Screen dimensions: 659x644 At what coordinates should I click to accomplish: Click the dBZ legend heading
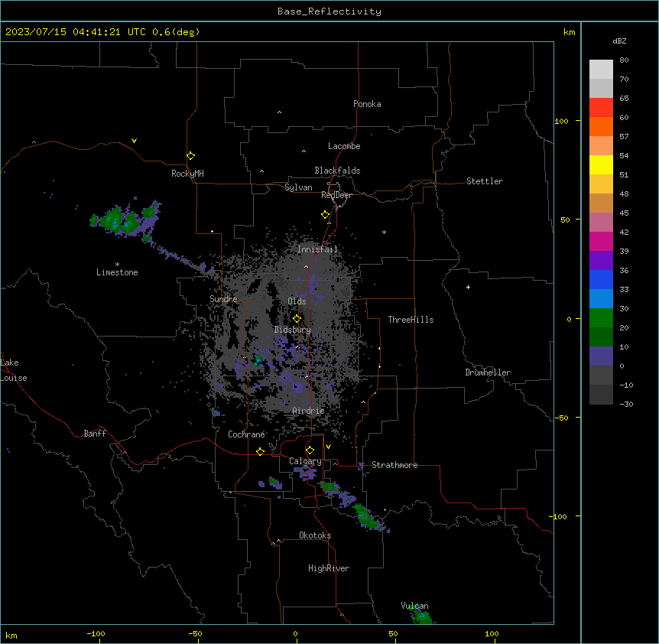click(x=619, y=41)
